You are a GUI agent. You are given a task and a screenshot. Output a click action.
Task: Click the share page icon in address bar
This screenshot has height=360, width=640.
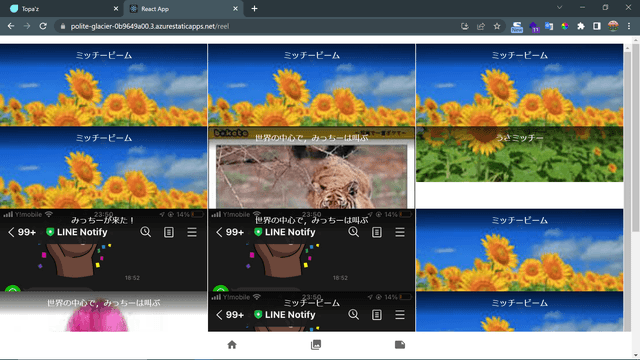481,26
